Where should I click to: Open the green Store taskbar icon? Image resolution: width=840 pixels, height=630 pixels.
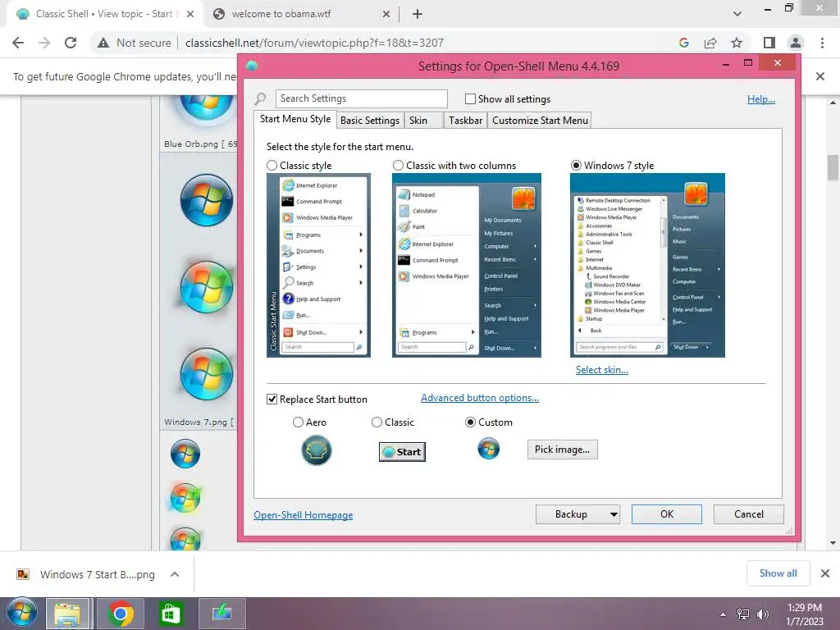click(x=171, y=614)
